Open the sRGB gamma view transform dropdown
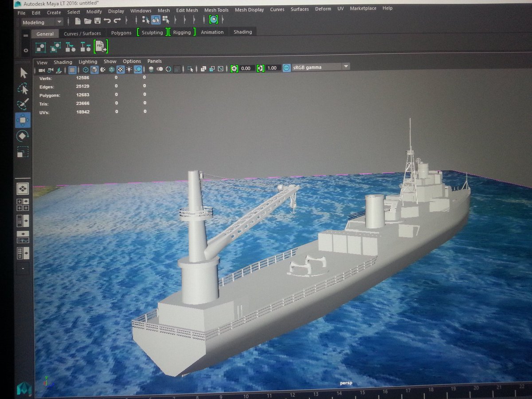The image size is (532, 399). point(321,67)
